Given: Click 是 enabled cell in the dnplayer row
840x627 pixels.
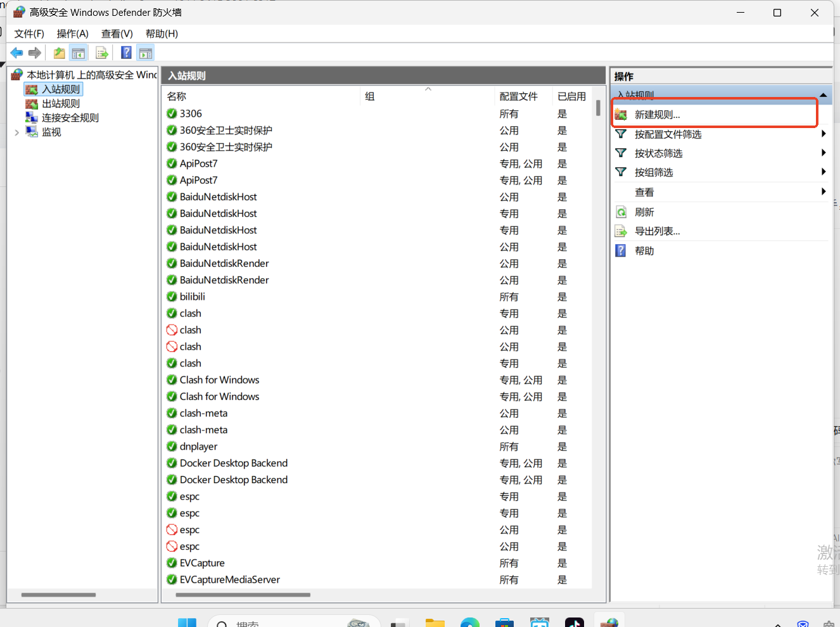Looking at the screenshot, I should click(562, 446).
